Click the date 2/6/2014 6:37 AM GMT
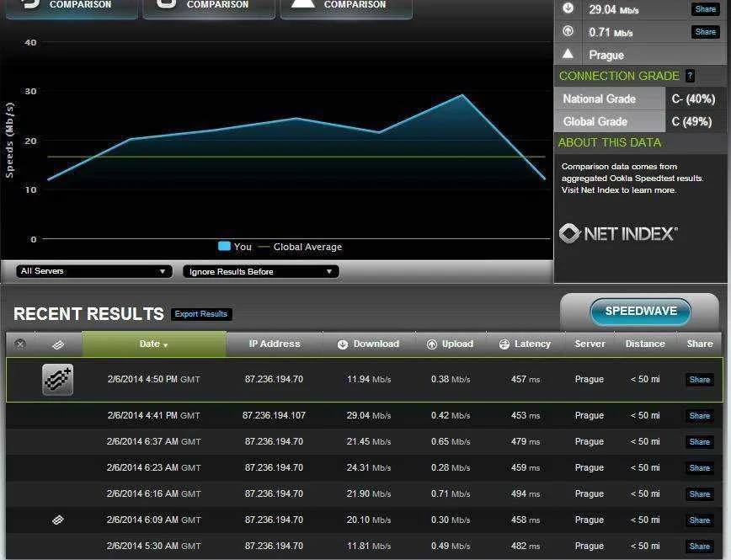 [x=154, y=441]
